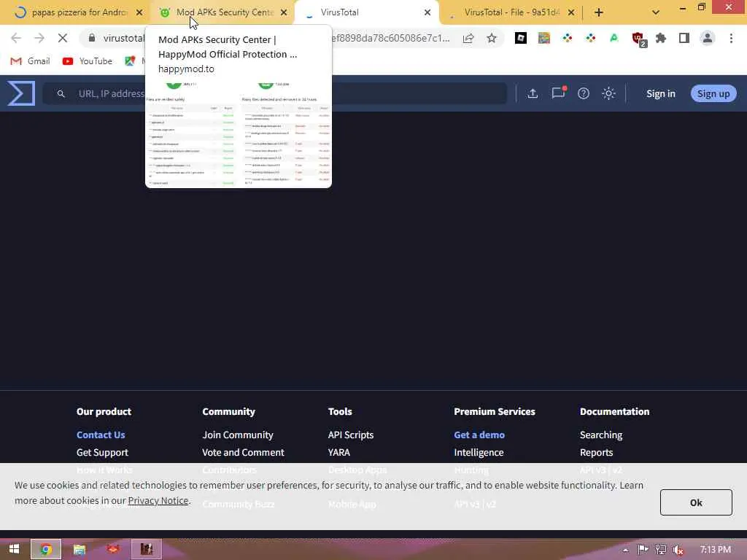
Task: Open the Intelligence footer link
Action: (479, 452)
